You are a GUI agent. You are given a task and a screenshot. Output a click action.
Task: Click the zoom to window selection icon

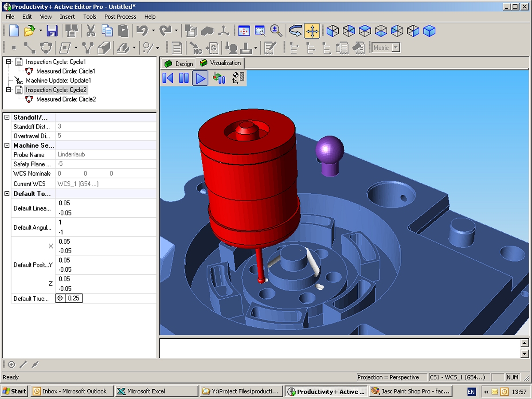click(x=260, y=31)
